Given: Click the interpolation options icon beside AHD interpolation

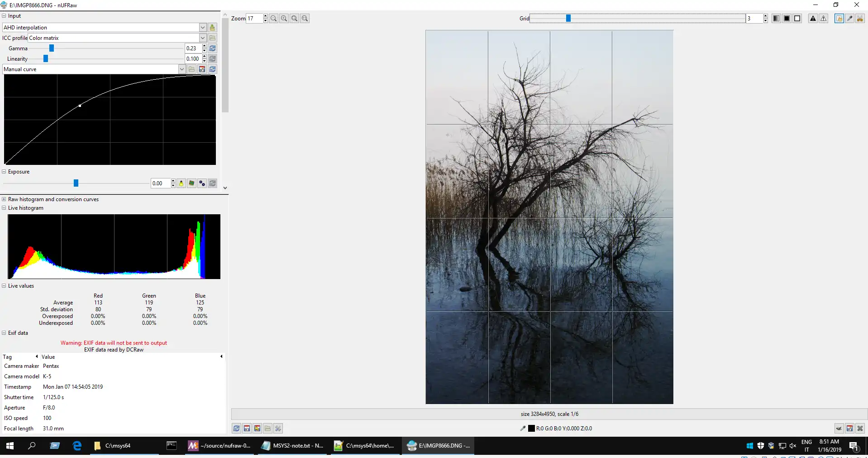Looking at the screenshot, I should pos(212,28).
